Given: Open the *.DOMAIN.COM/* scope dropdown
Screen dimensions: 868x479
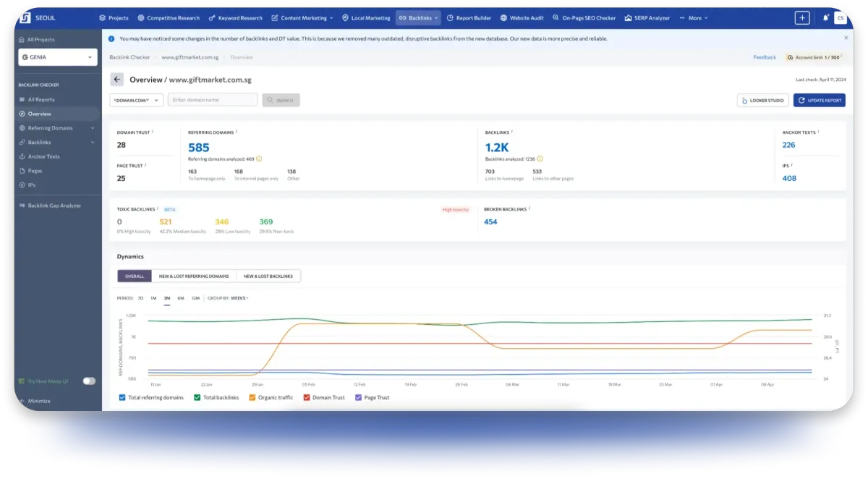Looking at the screenshot, I should tap(137, 100).
